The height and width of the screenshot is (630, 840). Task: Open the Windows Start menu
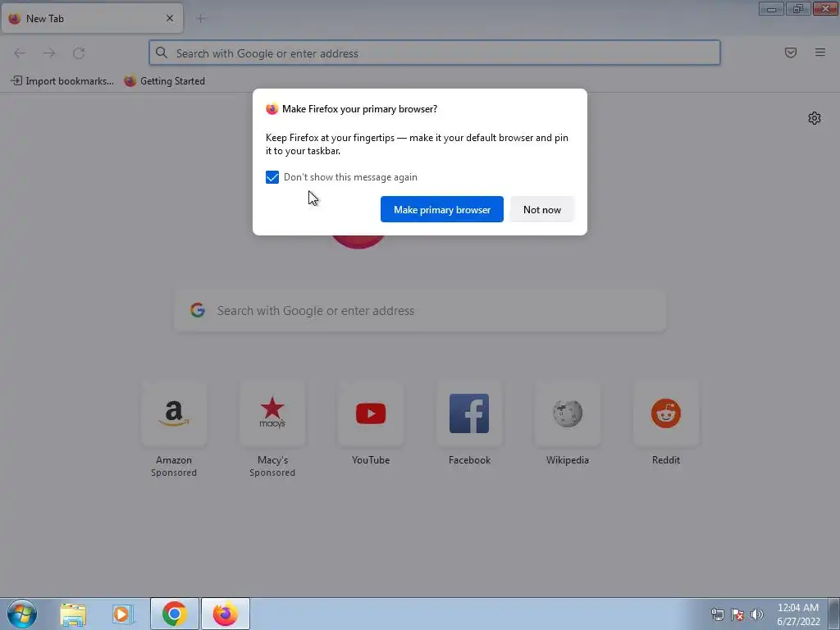(22, 614)
